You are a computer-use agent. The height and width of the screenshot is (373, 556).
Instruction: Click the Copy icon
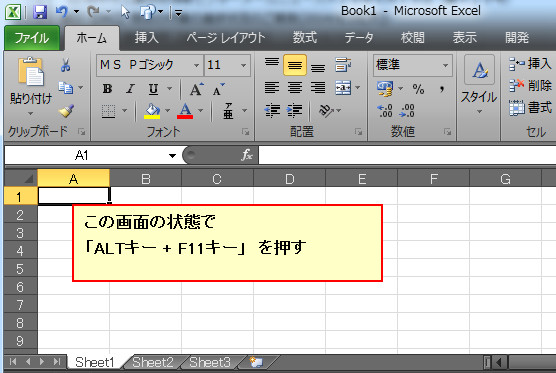(66, 87)
